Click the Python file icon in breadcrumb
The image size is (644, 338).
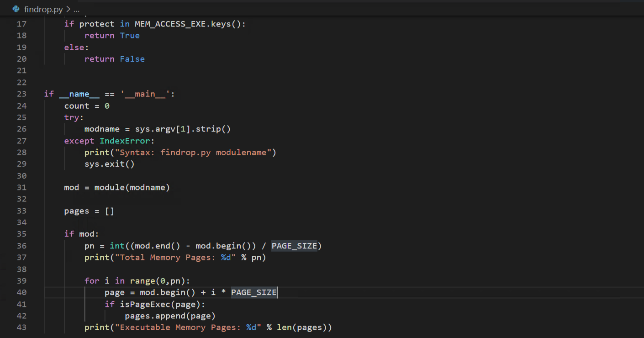[x=16, y=9]
